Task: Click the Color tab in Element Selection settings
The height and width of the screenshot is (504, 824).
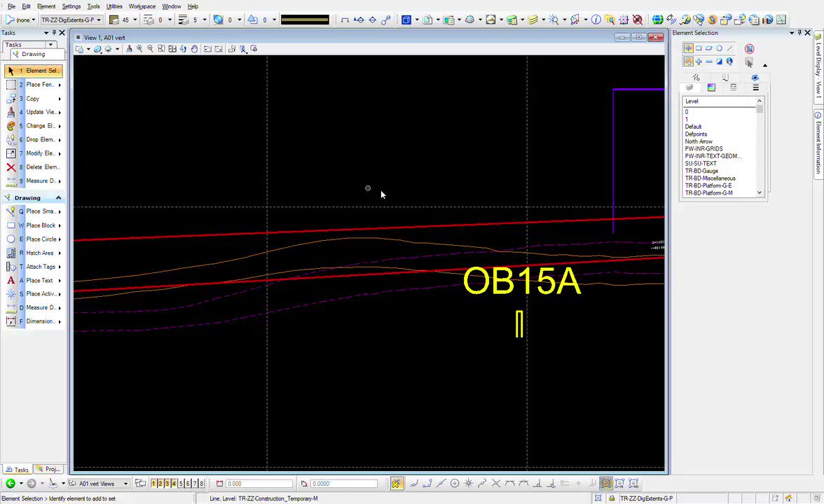Action: coord(711,87)
